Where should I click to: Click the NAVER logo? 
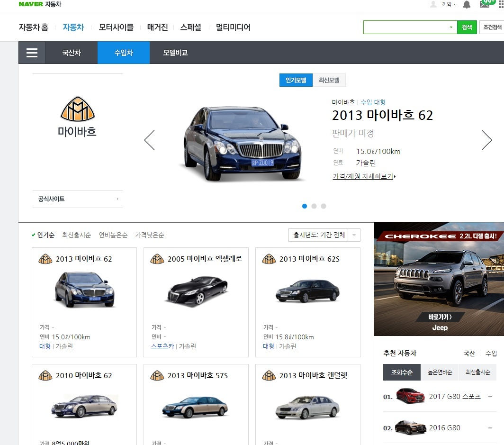(31, 4)
